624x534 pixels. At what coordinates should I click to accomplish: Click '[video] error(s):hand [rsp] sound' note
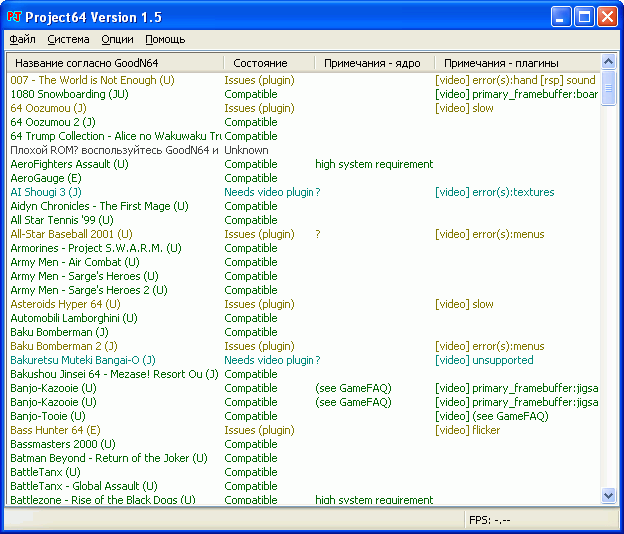(x=515, y=80)
